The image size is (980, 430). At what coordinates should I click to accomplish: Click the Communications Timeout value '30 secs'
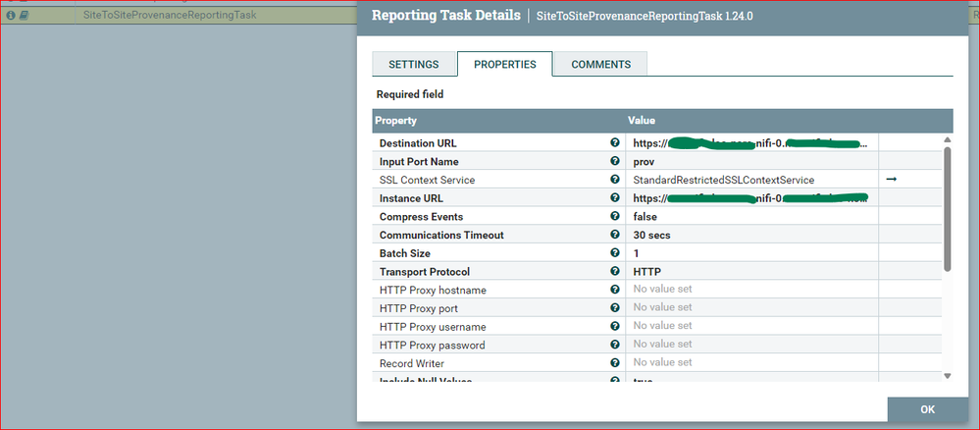click(x=652, y=235)
